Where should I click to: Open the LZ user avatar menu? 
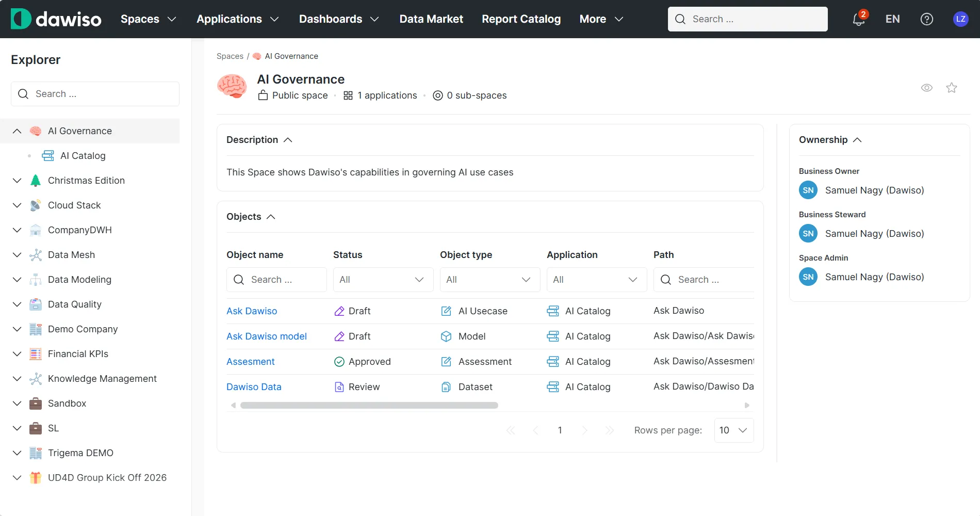(x=960, y=19)
